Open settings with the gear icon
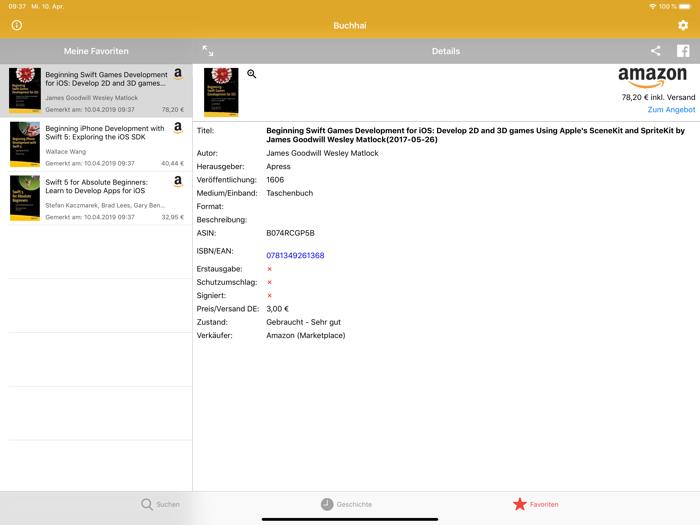Screen dimensions: 700x525 click(683, 25)
